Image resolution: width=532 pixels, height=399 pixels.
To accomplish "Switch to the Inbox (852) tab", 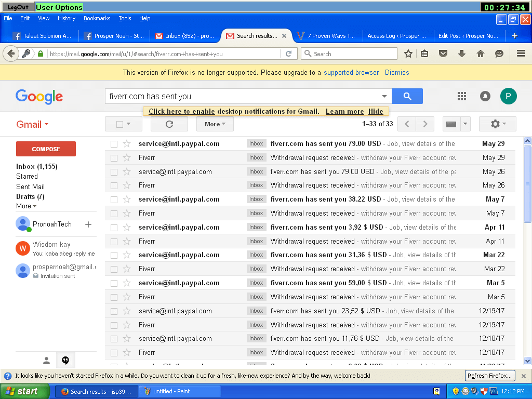I will [185, 36].
